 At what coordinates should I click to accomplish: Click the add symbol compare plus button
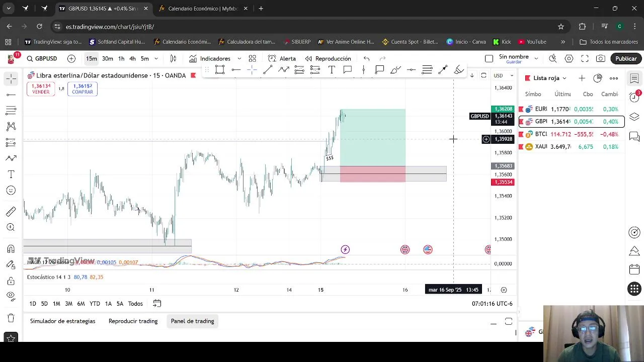coord(71,59)
